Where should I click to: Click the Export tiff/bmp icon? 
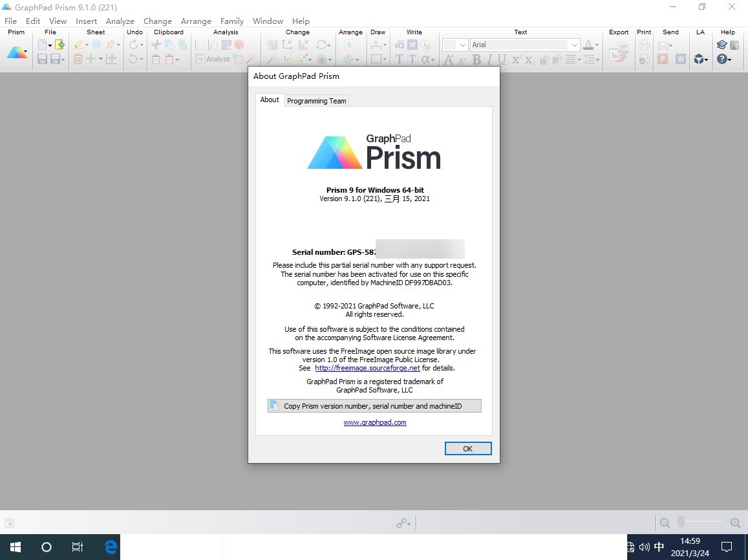(619, 52)
